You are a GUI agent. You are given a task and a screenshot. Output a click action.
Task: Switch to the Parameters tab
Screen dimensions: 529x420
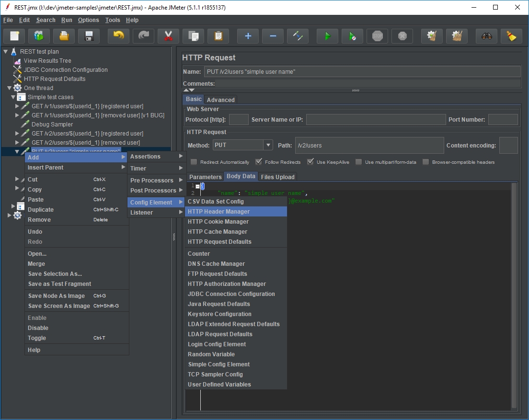click(205, 177)
